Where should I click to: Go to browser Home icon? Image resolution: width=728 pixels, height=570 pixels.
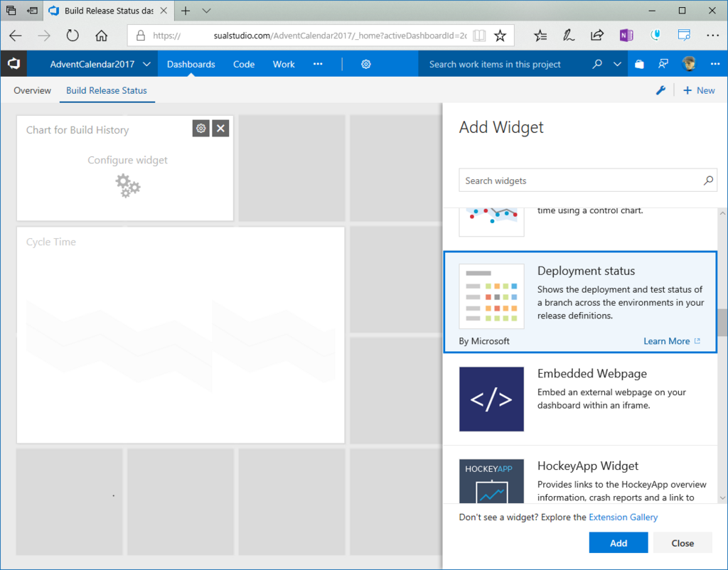coord(101,36)
